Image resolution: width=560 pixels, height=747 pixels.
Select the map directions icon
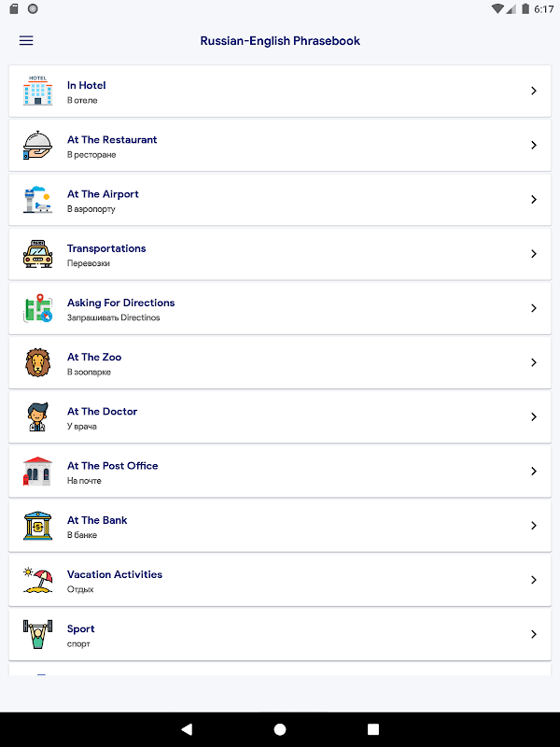tap(37, 308)
